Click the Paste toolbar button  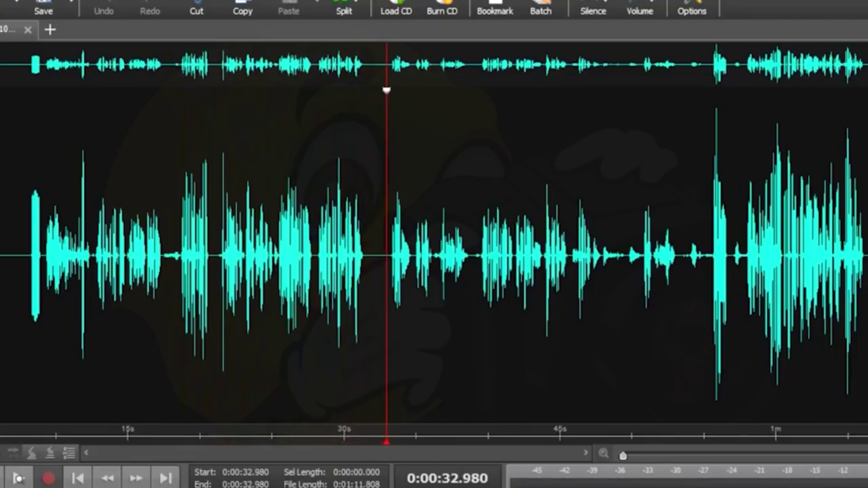(x=288, y=8)
